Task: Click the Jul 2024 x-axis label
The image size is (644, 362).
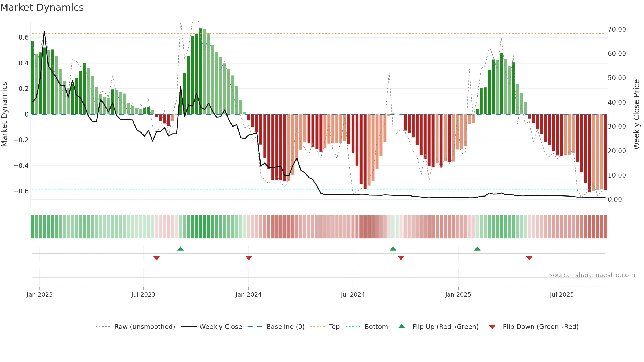Action: tap(353, 294)
